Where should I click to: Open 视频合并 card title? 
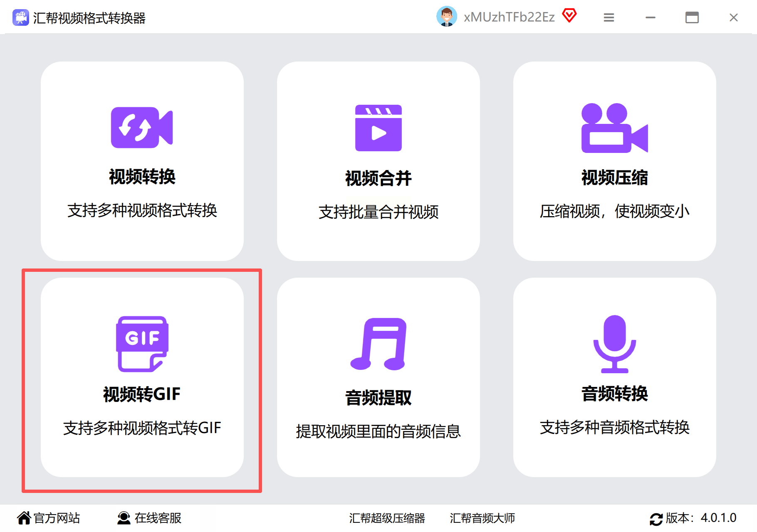click(x=378, y=178)
